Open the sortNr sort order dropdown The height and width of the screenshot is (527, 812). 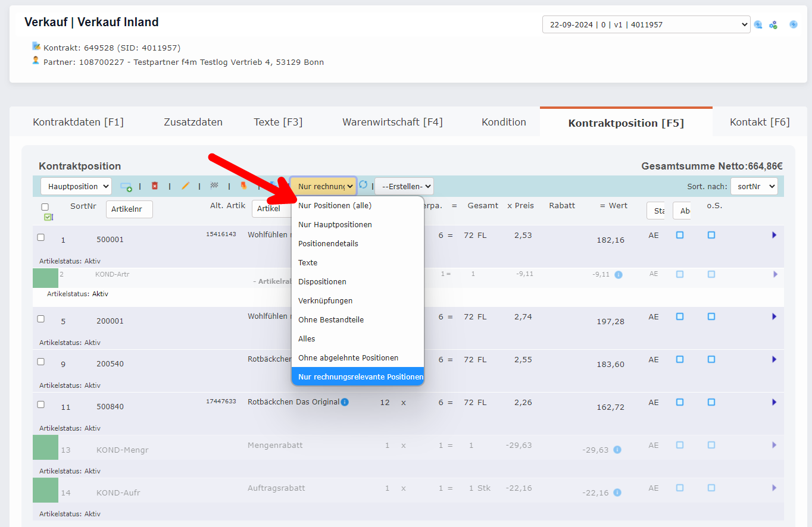click(754, 186)
